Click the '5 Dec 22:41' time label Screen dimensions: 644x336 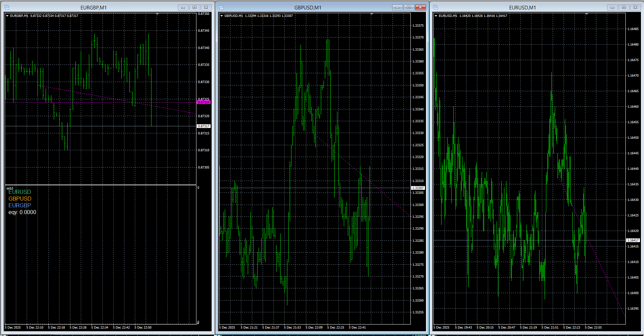tap(357, 328)
